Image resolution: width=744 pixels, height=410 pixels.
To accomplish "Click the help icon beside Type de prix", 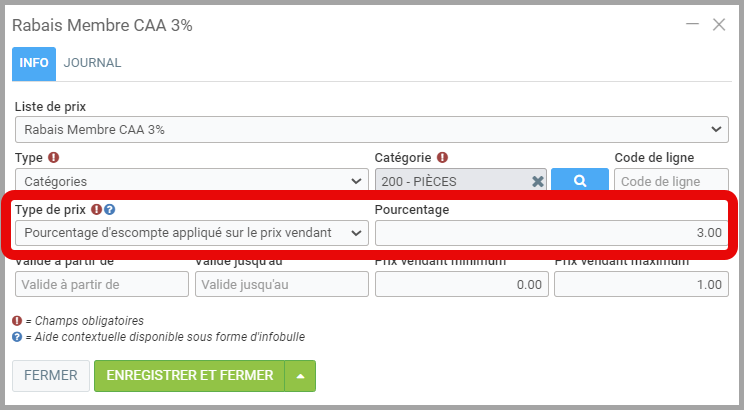I will coord(110,210).
